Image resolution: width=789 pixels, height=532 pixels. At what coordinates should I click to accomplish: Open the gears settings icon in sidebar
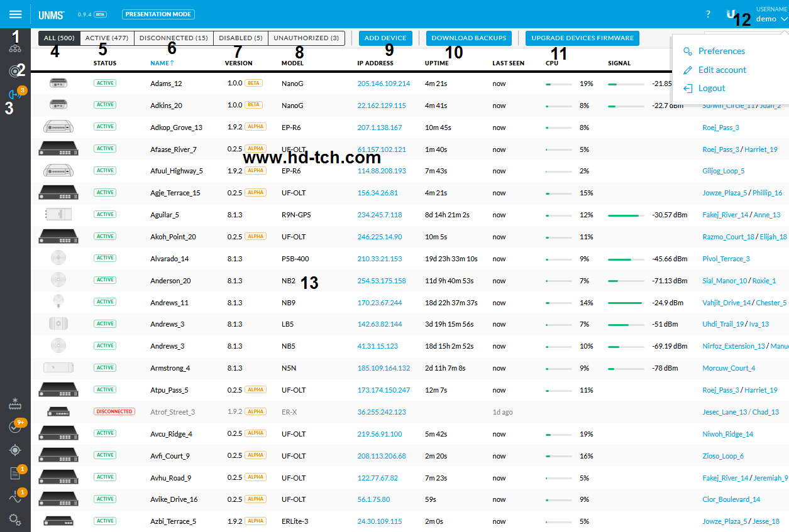(15, 519)
